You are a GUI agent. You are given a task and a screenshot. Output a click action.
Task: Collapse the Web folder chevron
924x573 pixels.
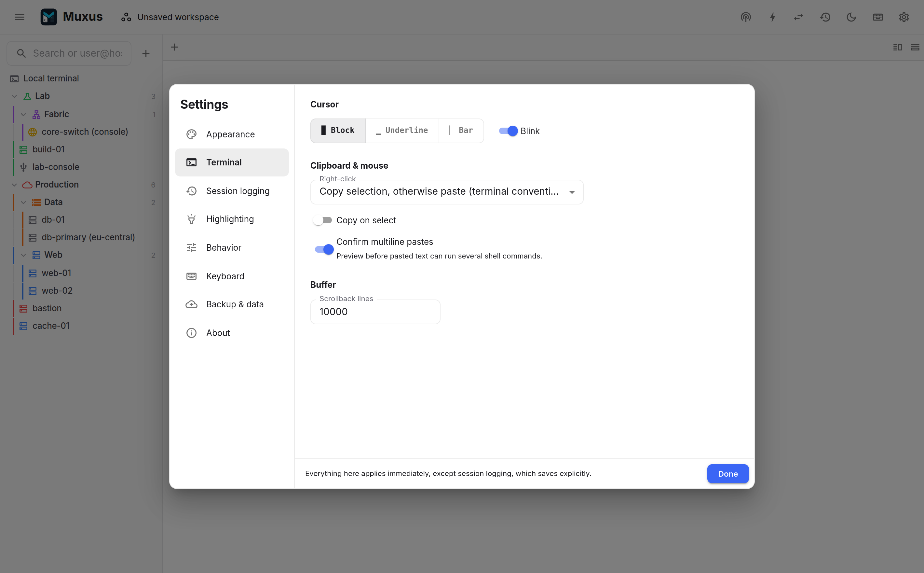pyautogui.click(x=23, y=255)
